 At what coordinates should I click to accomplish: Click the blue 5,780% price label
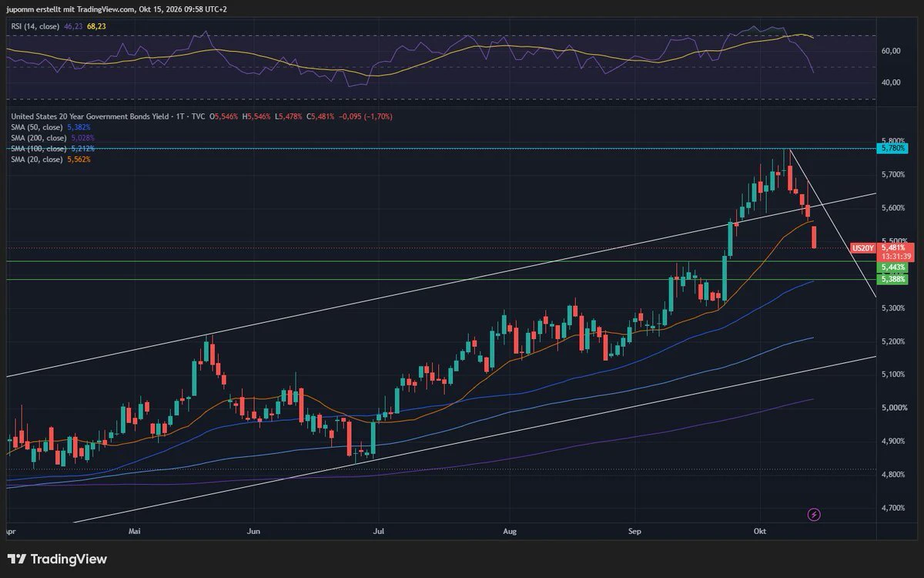892,148
